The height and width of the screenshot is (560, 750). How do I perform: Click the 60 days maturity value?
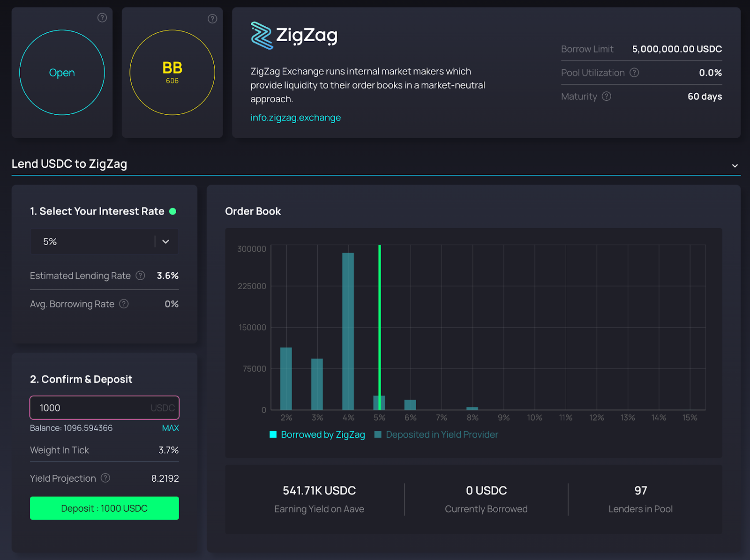[x=705, y=97]
